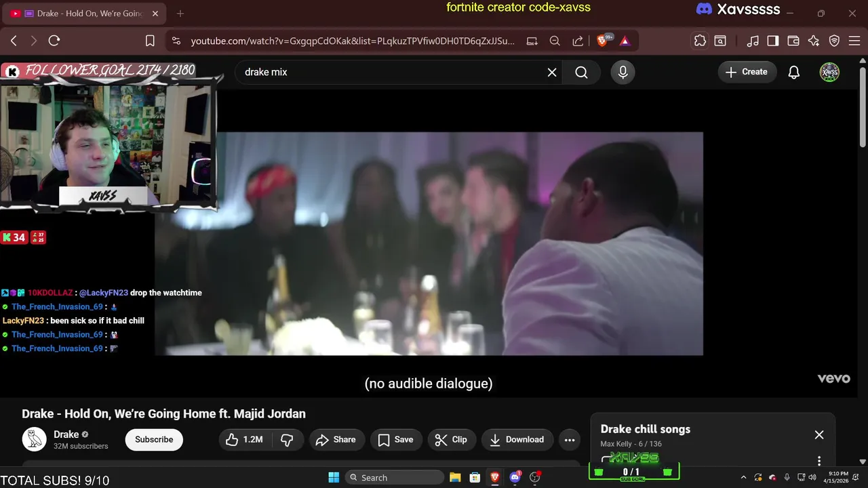Bookmark this page with the bookmark icon
The width and height of the screenshot is (868, 488).
150,41
